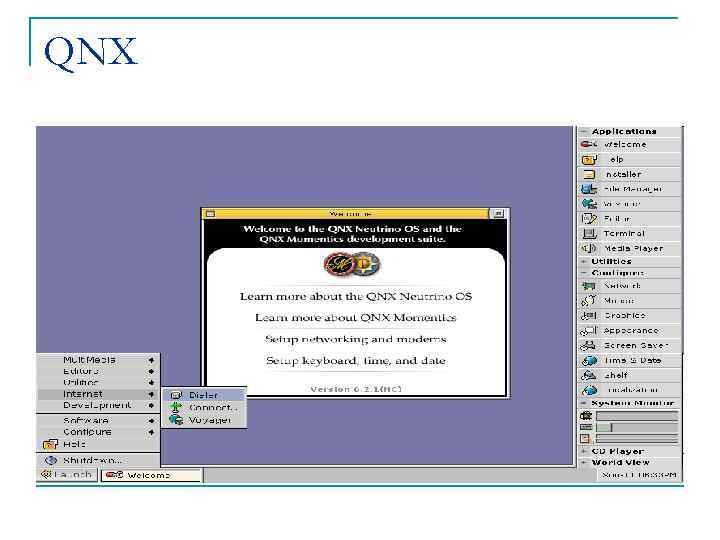Collapse the System Monitor shelf section

pyautogui.click(x=584, y=403)
